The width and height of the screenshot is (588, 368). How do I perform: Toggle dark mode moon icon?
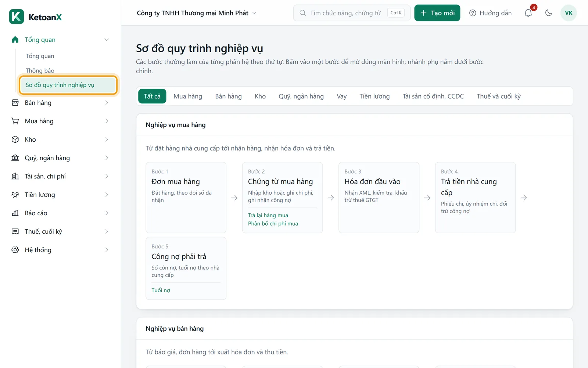tap(549, 13)
